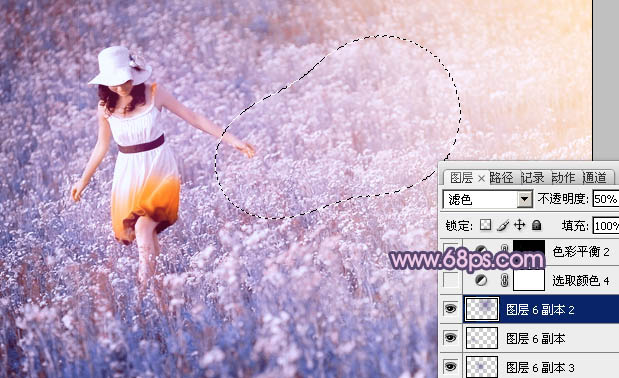Click the lock transparent pixels icon
The width and height of the screenshot is (619, 378).
(x=485, y=225)
